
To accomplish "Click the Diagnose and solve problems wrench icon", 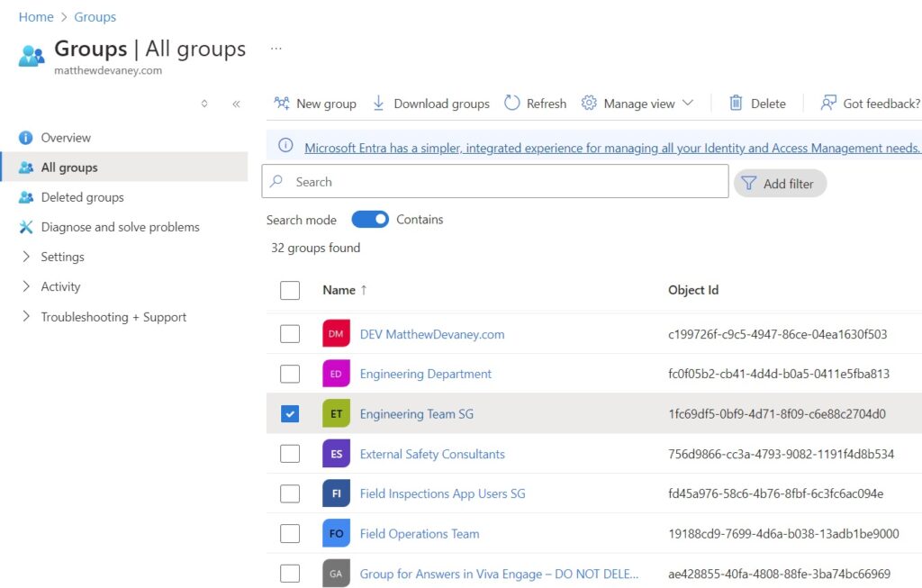I will click(26, 227).
